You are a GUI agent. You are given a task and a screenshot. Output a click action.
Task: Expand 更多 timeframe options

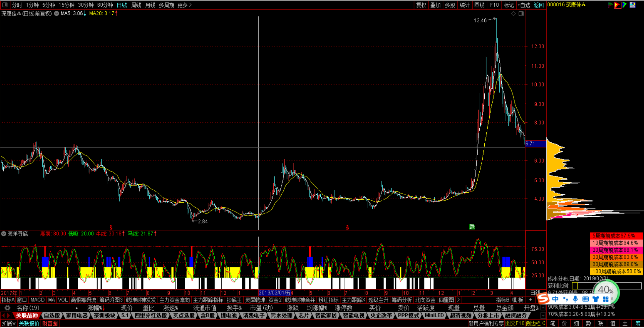pyautogui.click(x=184, y=5)
